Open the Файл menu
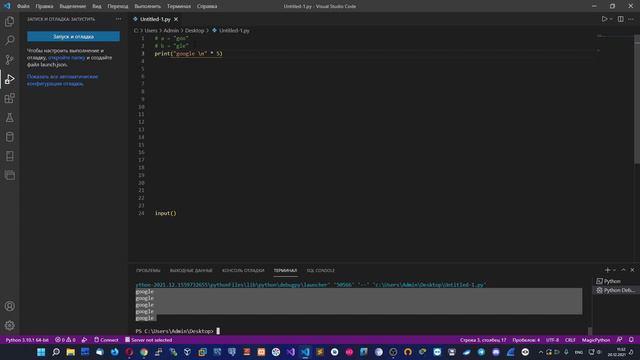The height and width of the screenshot is (360, 640). click(x=23, y=6)
